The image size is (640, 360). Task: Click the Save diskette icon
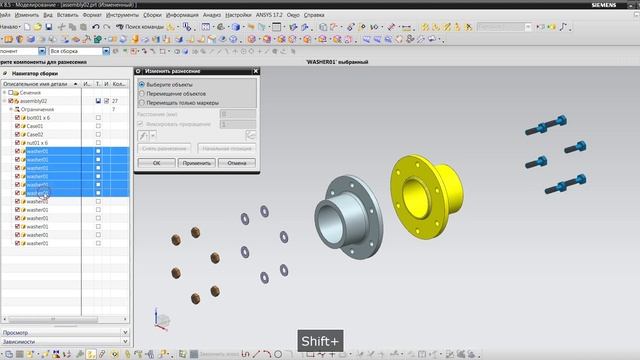coord(49,27)
